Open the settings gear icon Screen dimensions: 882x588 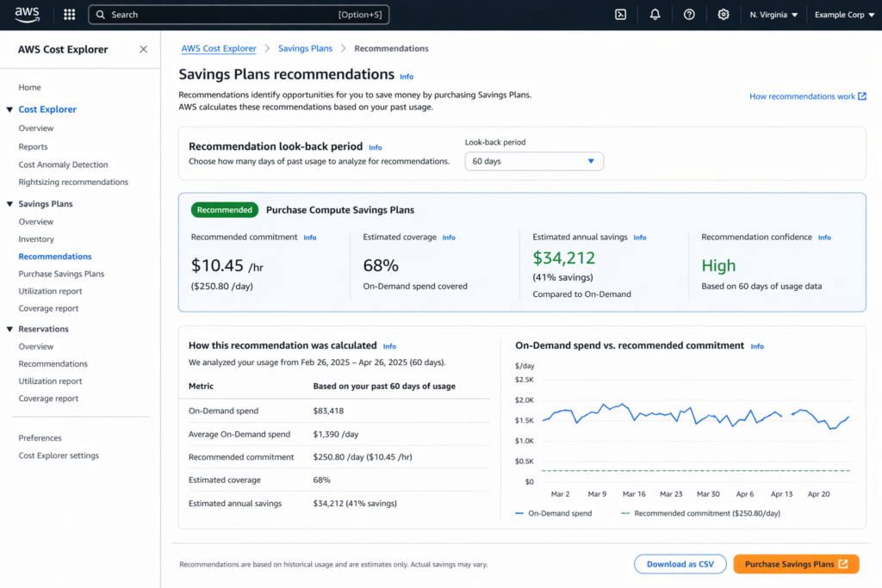coord(723,14)
